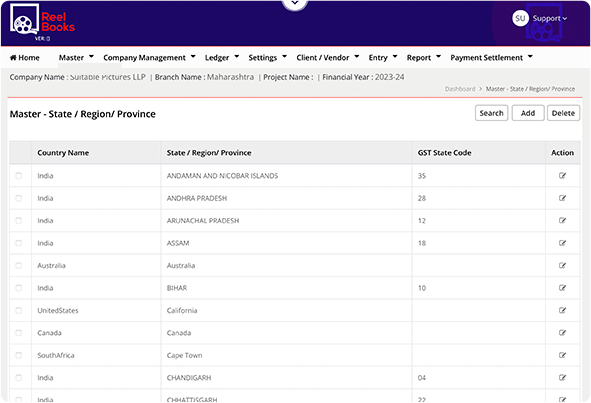Screen dimensions: 591x403
Task: Select the California row checkbox
Action: (18, 310)
